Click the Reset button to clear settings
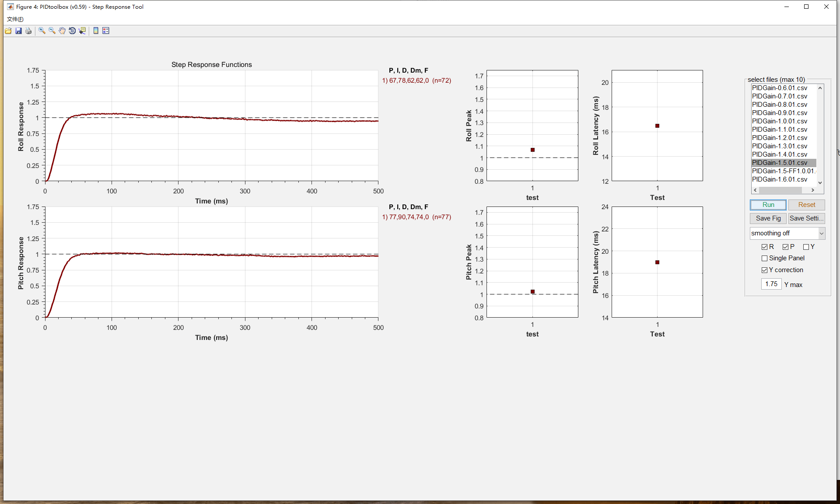840x504 pixels. tap(806, 205)
